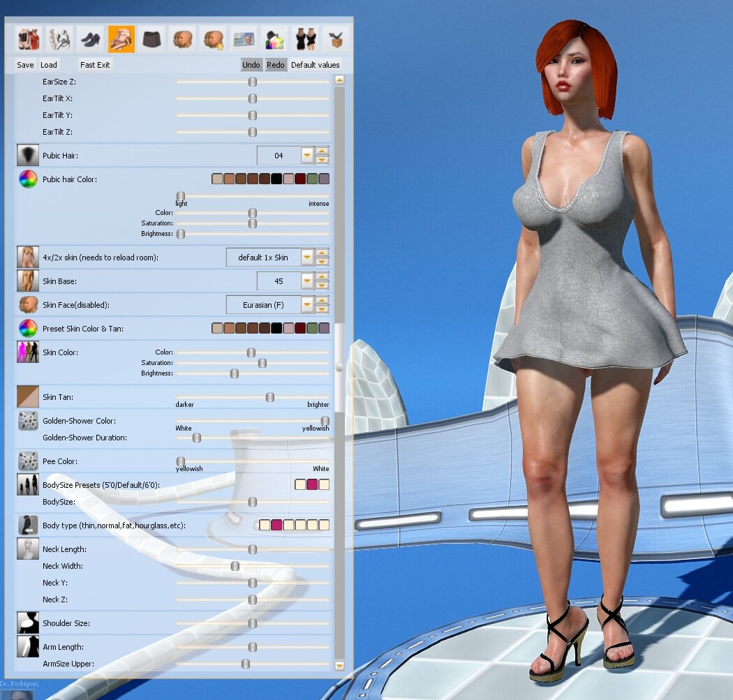Select the highlighted orange body-shape toolbar icon
The height and width of the screenshot is (700, 733).
(x=121, y=39)
